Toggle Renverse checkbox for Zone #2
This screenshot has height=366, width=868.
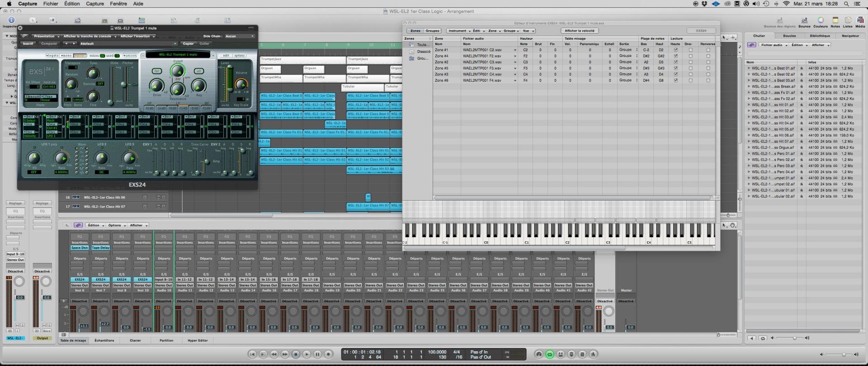coord(708,62)
